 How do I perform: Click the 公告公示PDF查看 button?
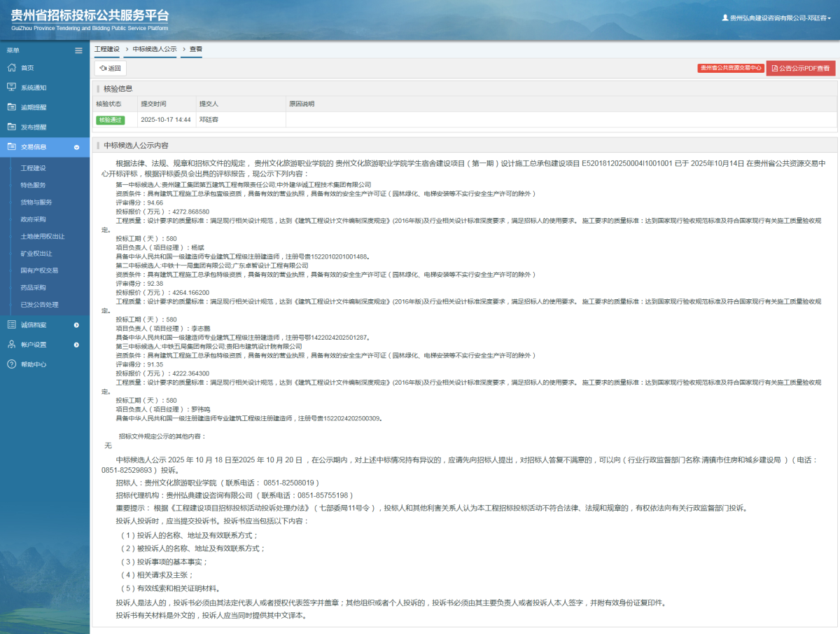point(800,69)
